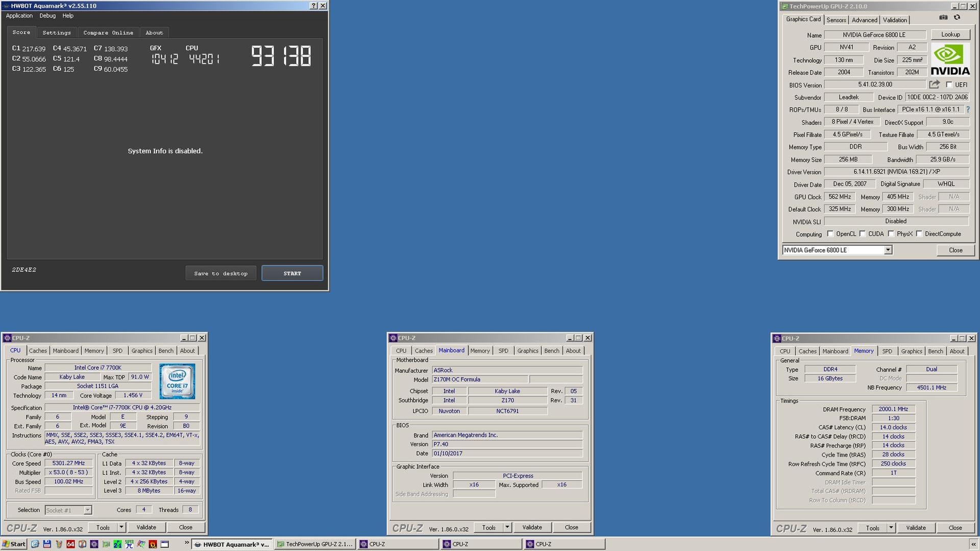Click the Driver Version field in GPU-Z
980x551 pixels.
(896, 172)
